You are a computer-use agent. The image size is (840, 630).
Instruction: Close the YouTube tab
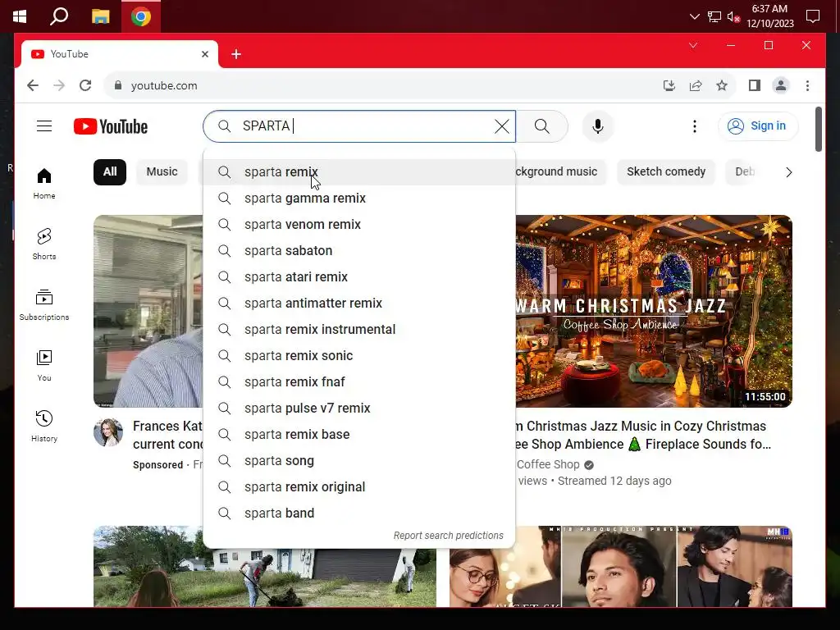(204, 54)
